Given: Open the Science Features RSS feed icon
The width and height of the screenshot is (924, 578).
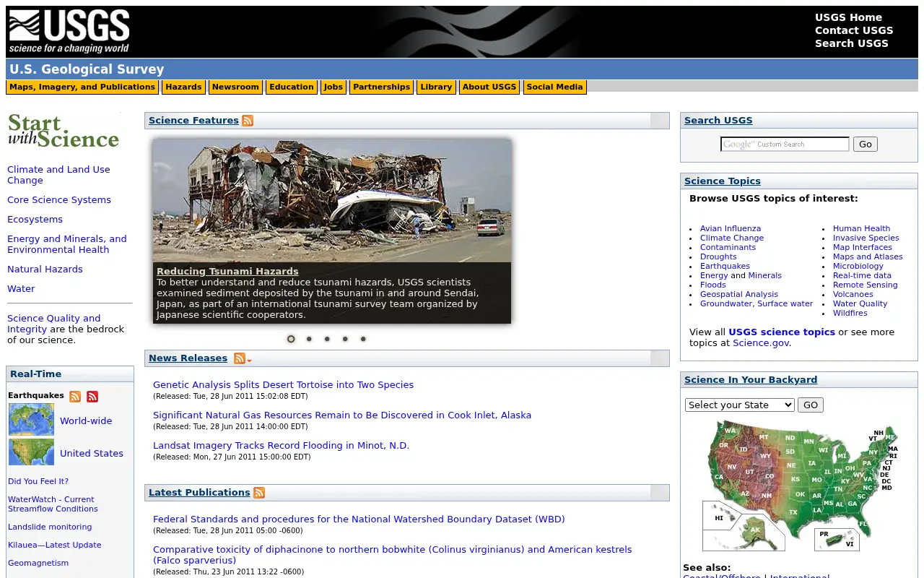Looking at the screenshot, I should point(248,121).
